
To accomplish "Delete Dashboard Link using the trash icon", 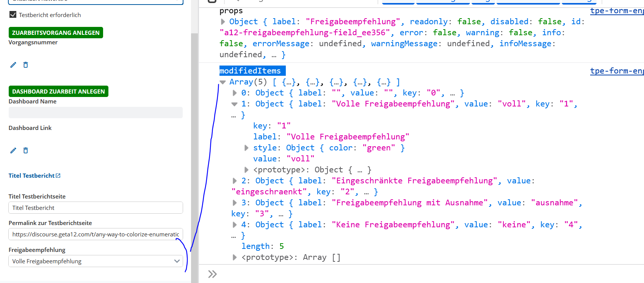I will pos(25,150).
